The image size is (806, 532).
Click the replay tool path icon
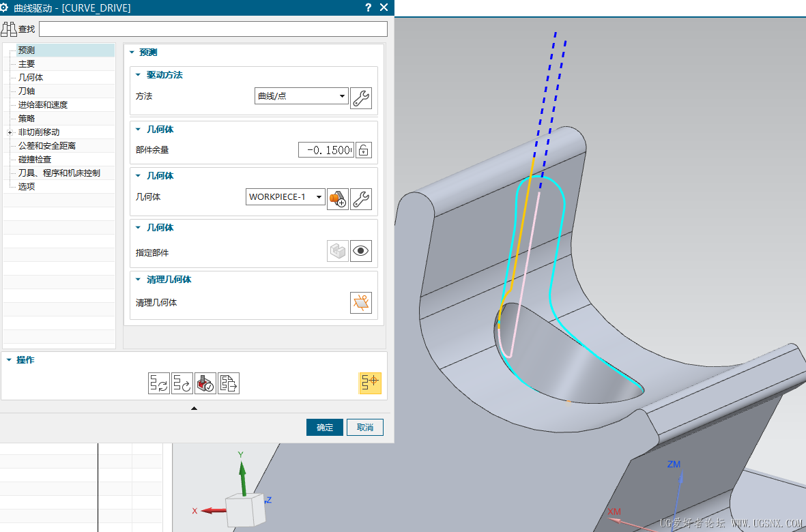[x=182, y=383]
